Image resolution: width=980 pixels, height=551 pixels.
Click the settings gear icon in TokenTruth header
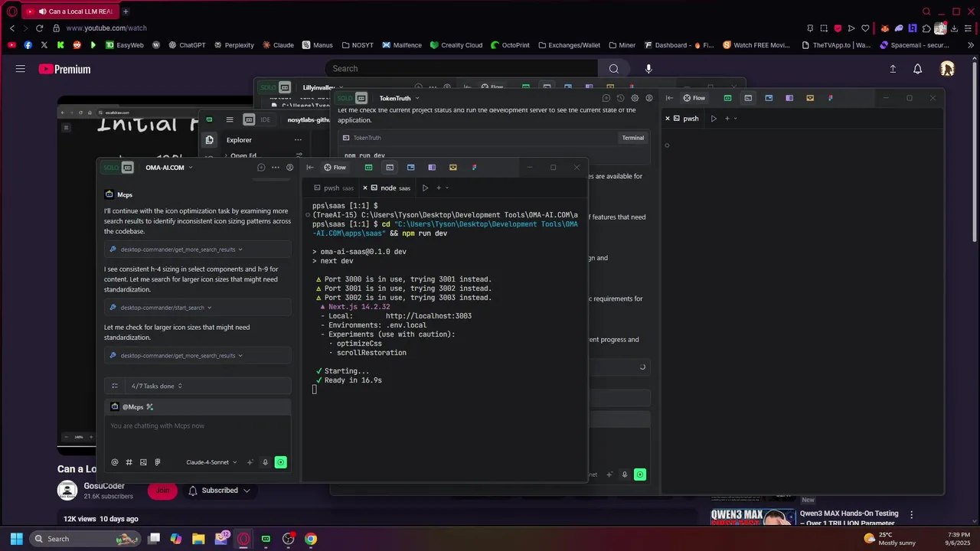click(x=635, y=98)
